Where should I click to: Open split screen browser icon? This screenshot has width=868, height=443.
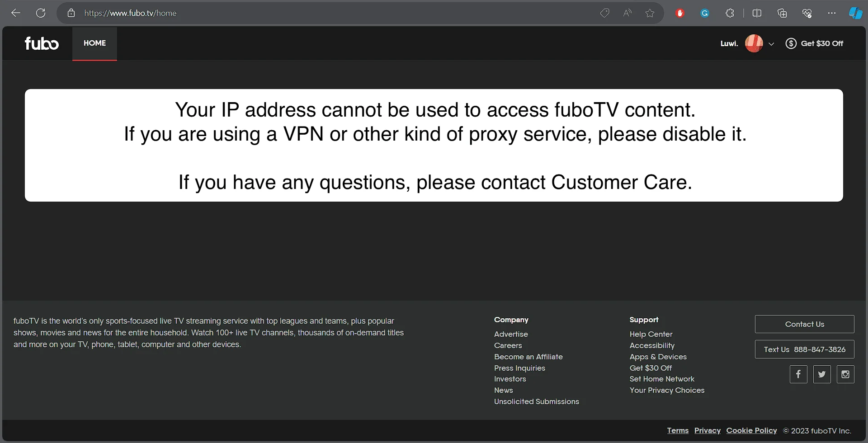(757, 13)
